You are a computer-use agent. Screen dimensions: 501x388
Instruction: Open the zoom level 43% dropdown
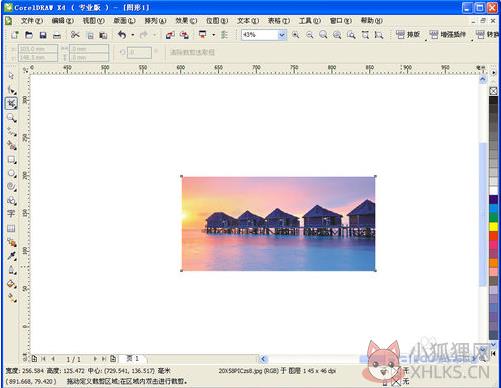click(x=282, y=35)
